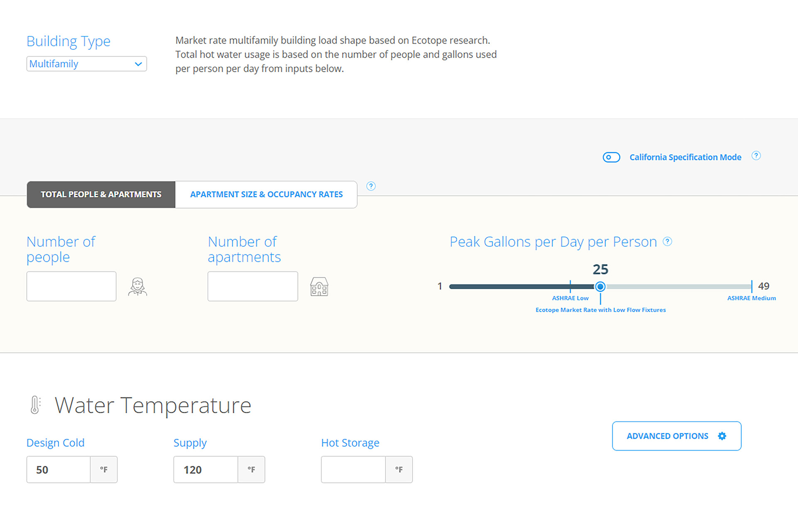Click the apartment building icon
798x532 pixels.
point(319,286)
